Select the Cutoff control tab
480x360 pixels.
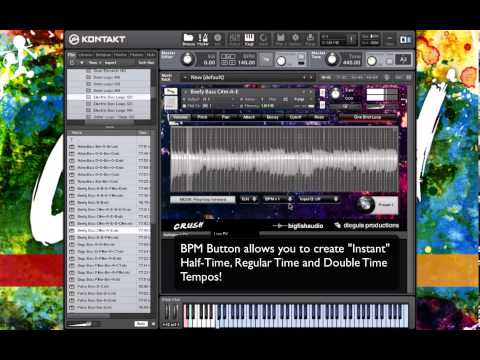pyautogui.click(x=296, y=117)
